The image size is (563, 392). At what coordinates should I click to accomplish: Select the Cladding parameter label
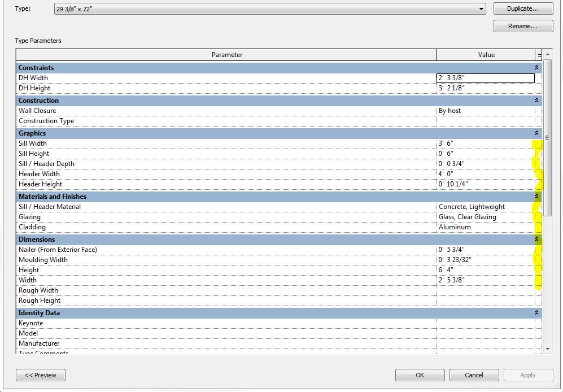click(32, 227)
